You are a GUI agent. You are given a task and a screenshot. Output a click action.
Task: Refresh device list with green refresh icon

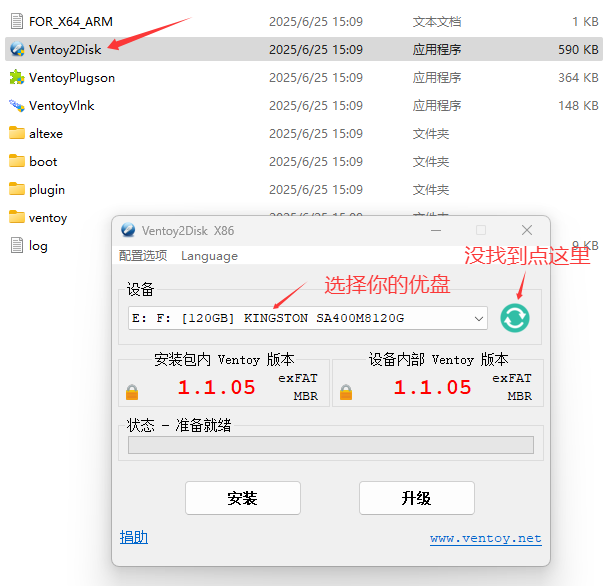(514, 318)
